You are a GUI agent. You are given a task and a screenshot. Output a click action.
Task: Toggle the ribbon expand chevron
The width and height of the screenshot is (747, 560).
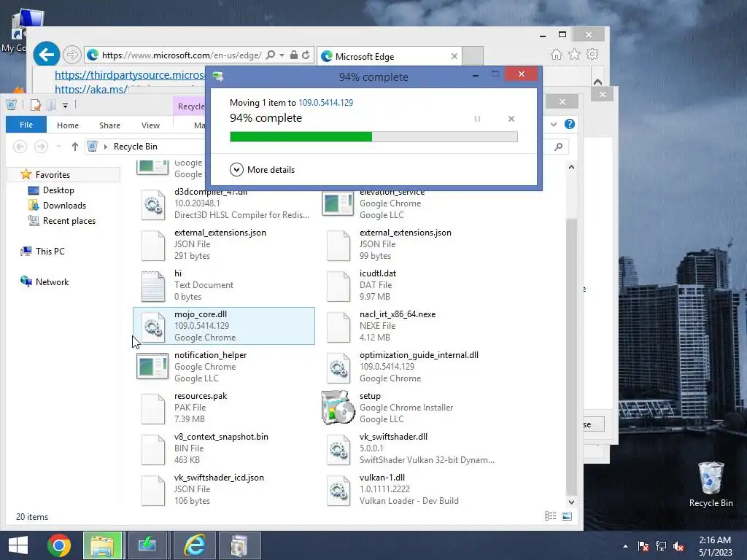[554, 124]
